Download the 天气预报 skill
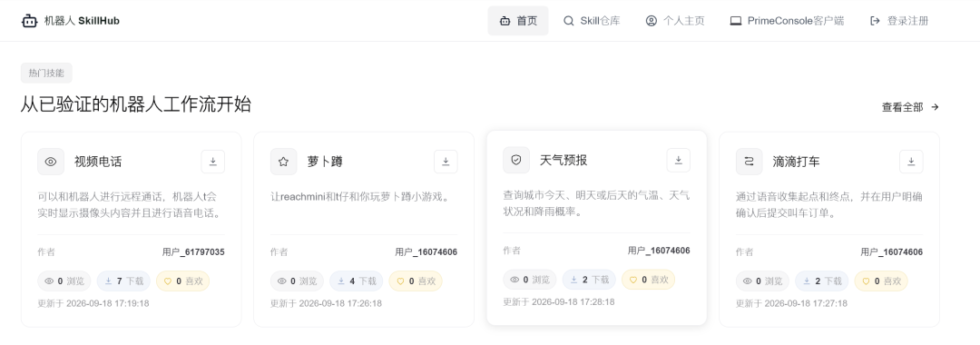Image resolution: width=980 pixels, height=345 pixels. click(x=678, y=160)
